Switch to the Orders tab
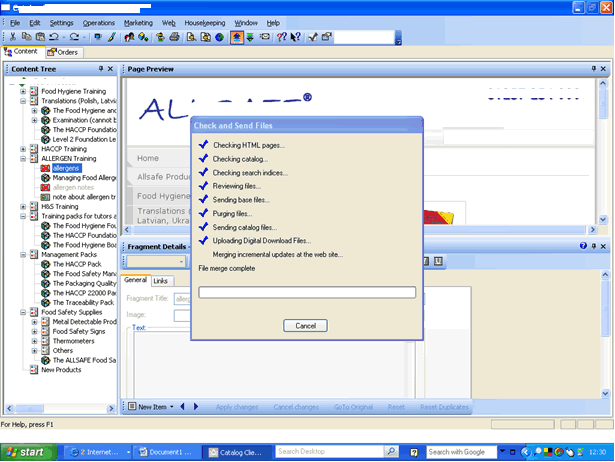 (62, 52)
